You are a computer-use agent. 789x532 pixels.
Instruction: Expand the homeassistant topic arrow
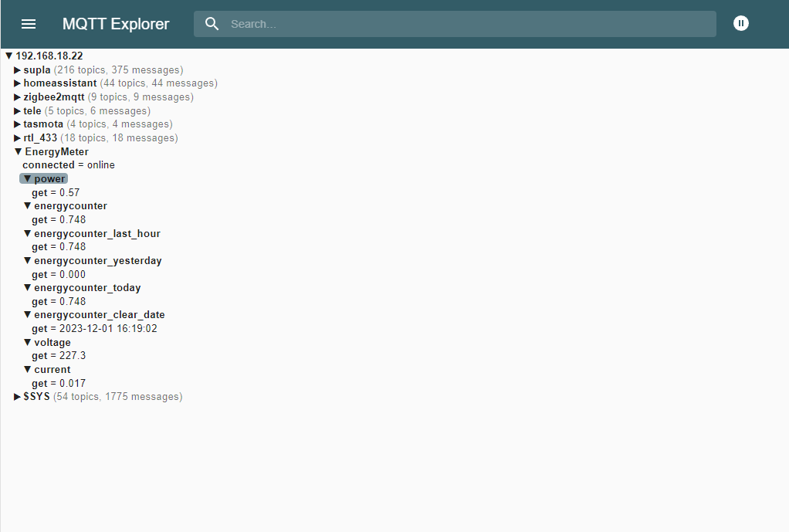click(17, 83)
